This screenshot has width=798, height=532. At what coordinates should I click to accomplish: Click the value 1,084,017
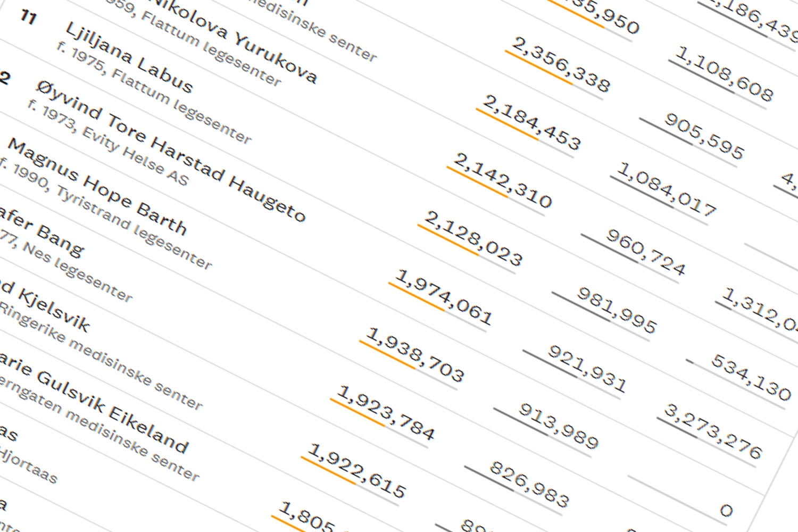666,190
